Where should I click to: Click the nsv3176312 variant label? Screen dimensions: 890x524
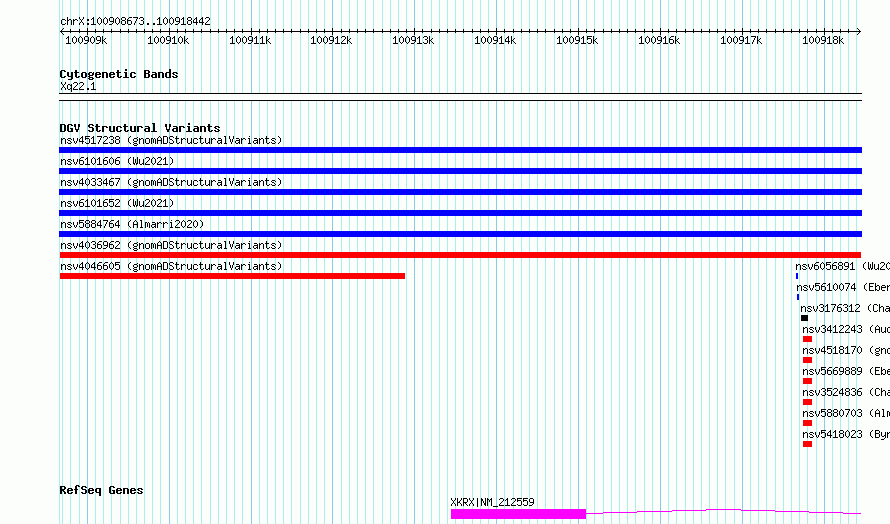pyautogui.click(x=830, y=308)
